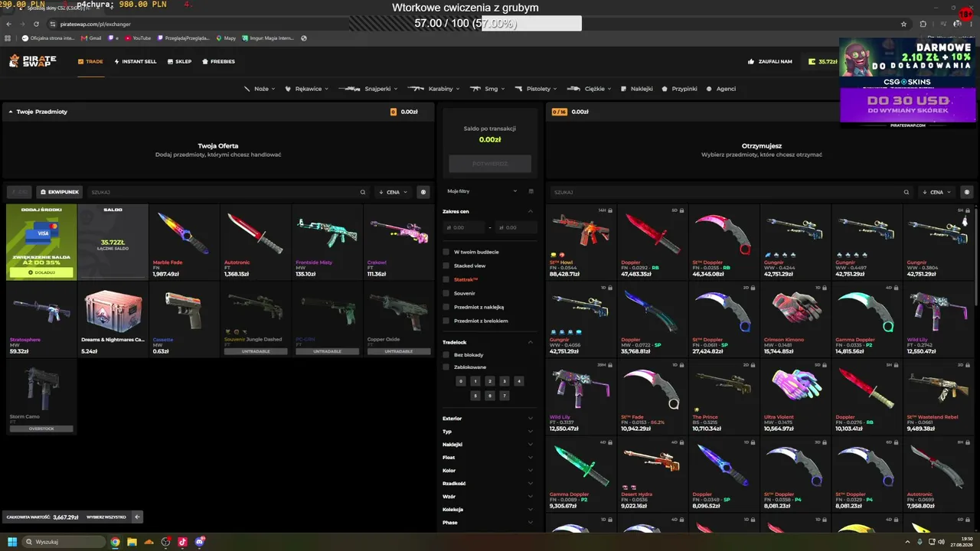This screenshot has width=980, height=551.
Task: Toggle the Stacked view checkbox
Action: 446,266
